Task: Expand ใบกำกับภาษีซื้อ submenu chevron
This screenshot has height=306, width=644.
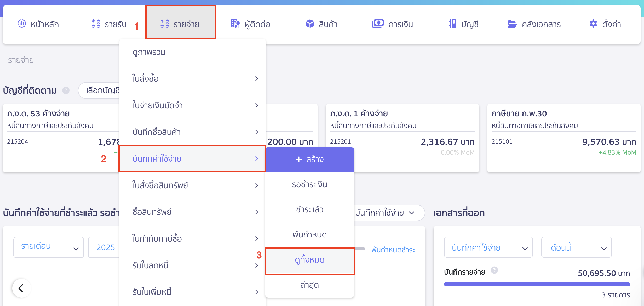Action: pos(257,239)
